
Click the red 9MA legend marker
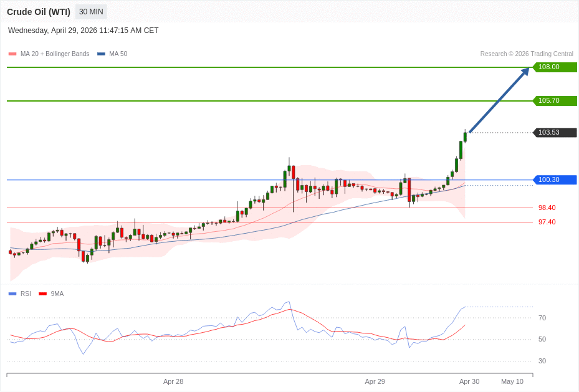coord(42,294)
